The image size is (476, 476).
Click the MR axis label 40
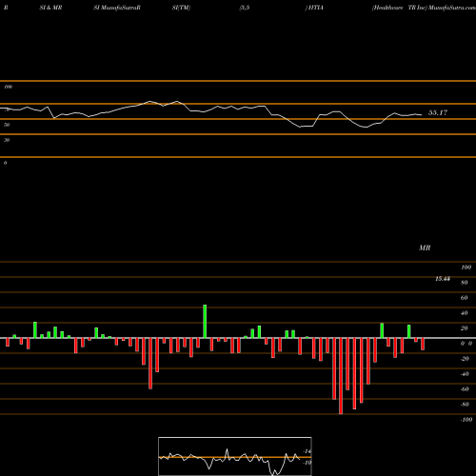click(x=465, y=313)
